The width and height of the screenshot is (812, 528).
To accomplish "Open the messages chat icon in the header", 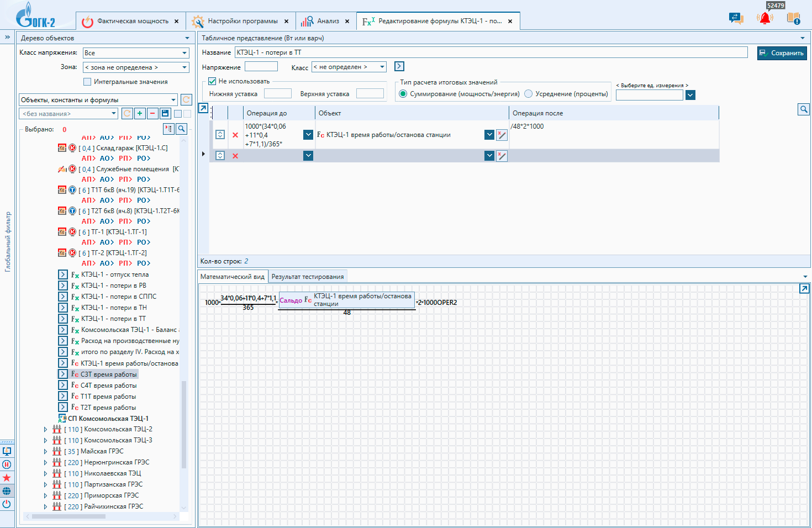I will [736, 18].
